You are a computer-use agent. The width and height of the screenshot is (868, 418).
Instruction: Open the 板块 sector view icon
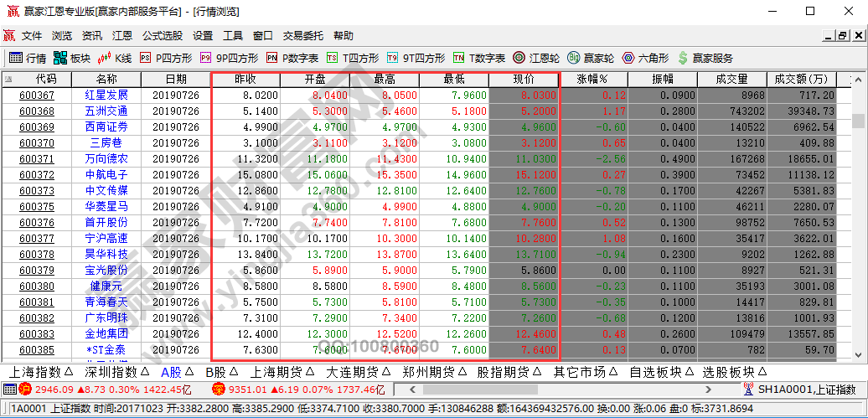[71, 58]
